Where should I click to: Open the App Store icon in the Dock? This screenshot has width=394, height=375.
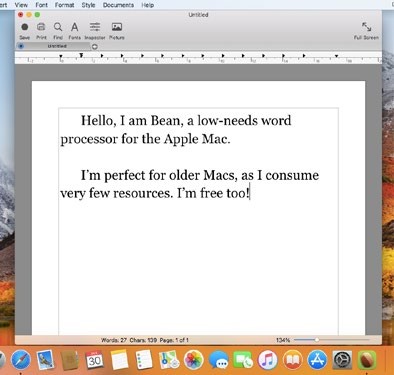(x=317, y=360)
